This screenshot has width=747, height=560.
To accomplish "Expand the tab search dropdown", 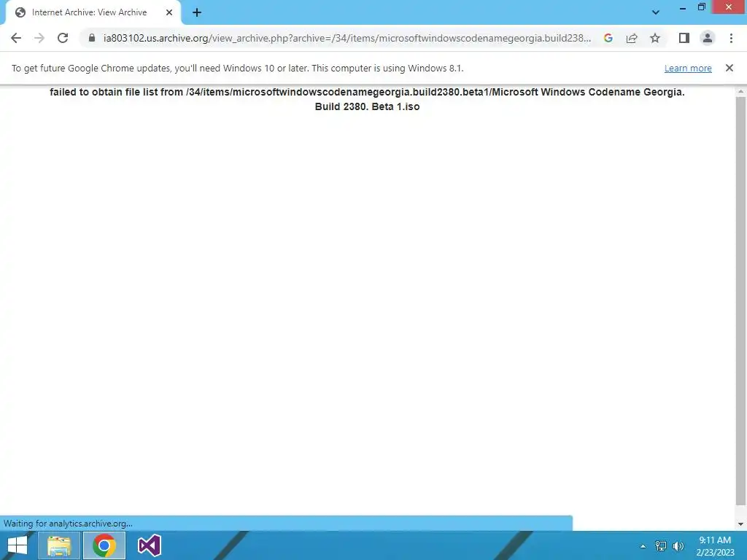I will (656, 12).
